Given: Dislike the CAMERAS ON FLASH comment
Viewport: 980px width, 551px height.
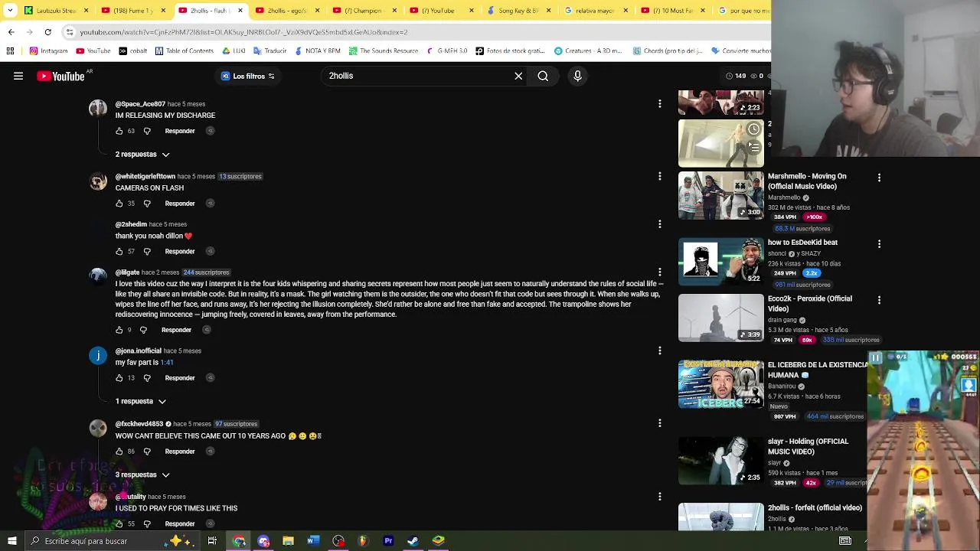Looking at the screenshot, I should (147, 204).
